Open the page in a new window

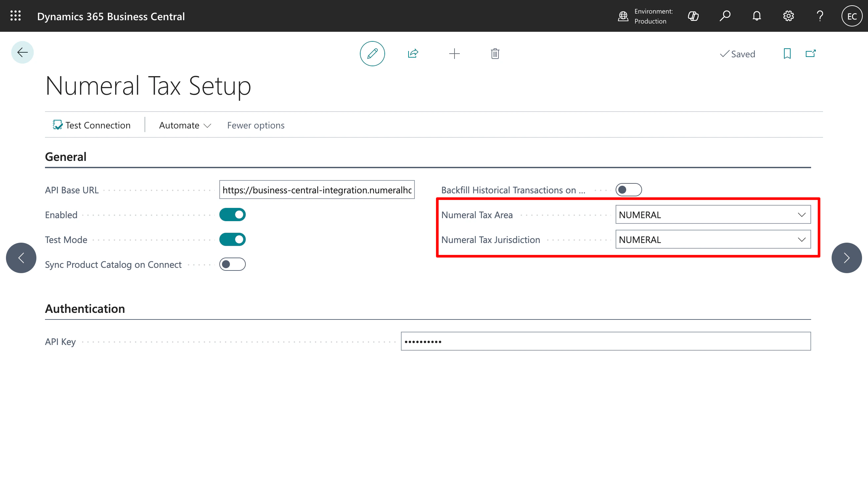[810, 54]
